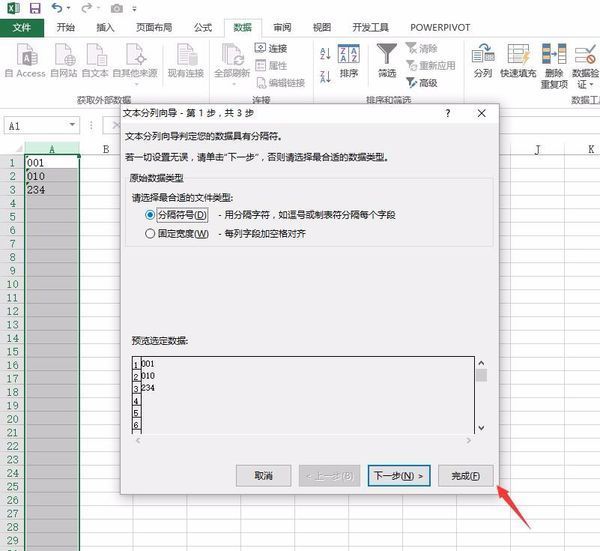
Task: Click the Excel logo icon in the title bar
Action: point(13,8)
